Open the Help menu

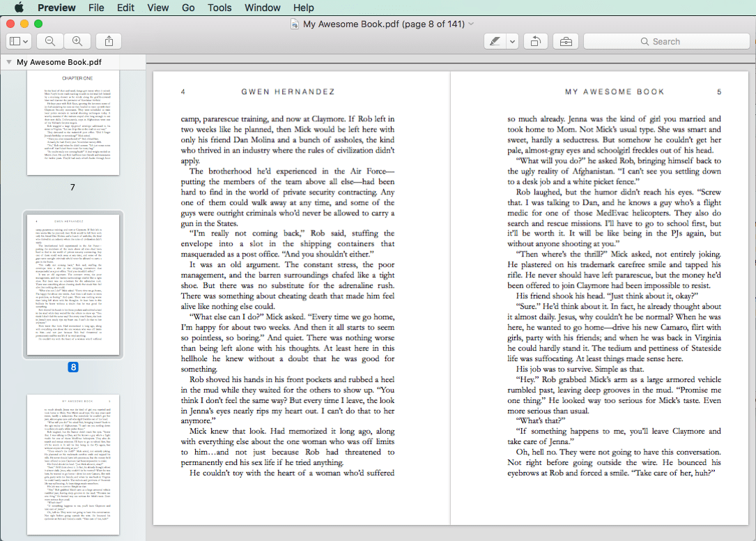pyautogui.click(x=303, y=8)
